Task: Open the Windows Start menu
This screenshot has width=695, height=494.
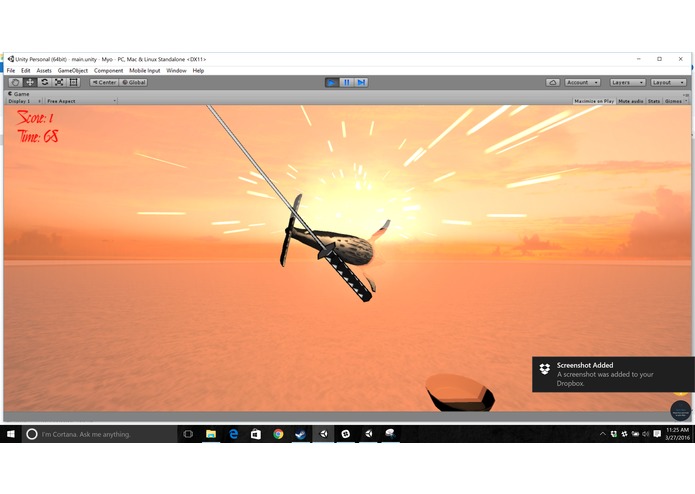Action: (x=11, y=434)
